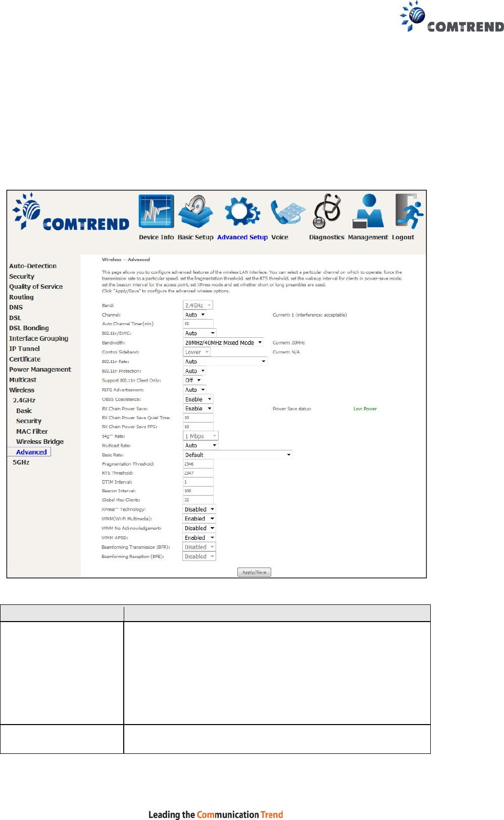504x820 pixels.
Task: Open Support 802.11n Client Only dropdown
Action: click(193, 380)
